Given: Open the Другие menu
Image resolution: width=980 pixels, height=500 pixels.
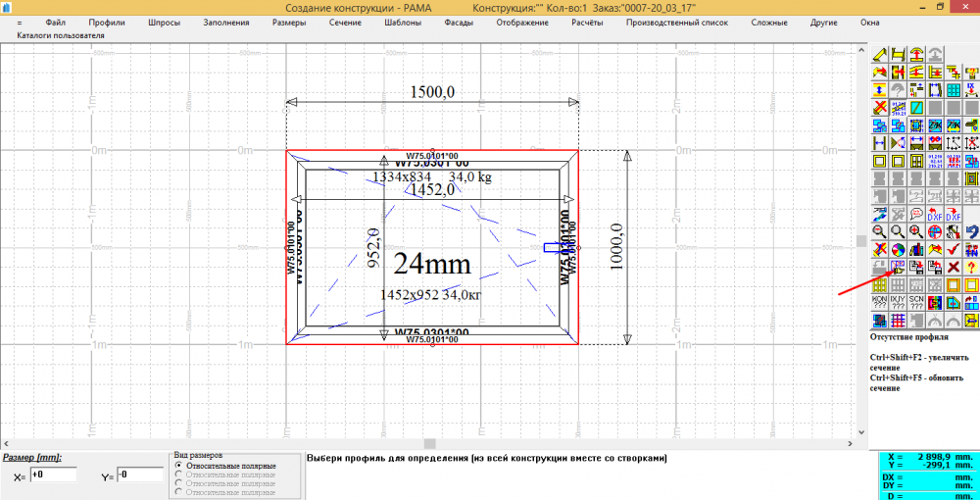Looking at the screenshot, I should tap(824, 23).
